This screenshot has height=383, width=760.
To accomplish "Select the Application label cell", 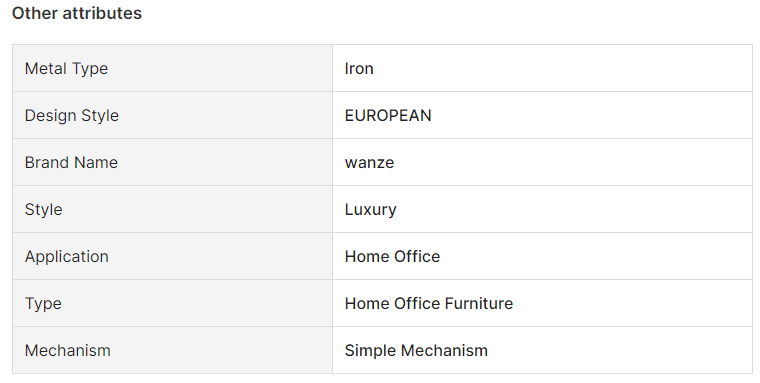I will coord(173,256).
